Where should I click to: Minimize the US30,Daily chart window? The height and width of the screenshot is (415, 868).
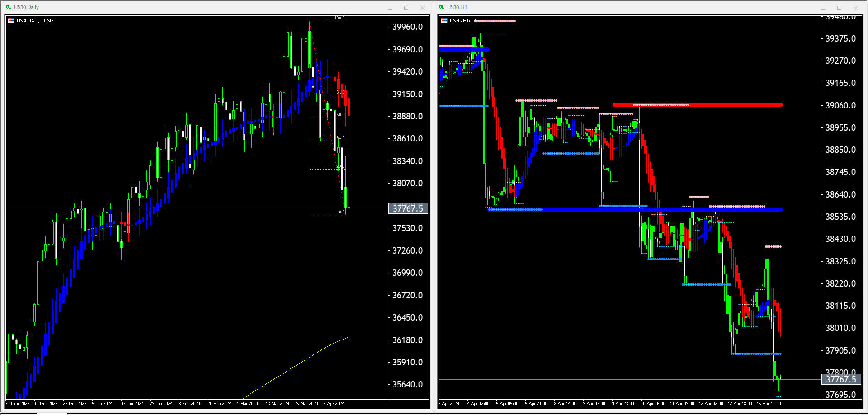click(390, 8)
